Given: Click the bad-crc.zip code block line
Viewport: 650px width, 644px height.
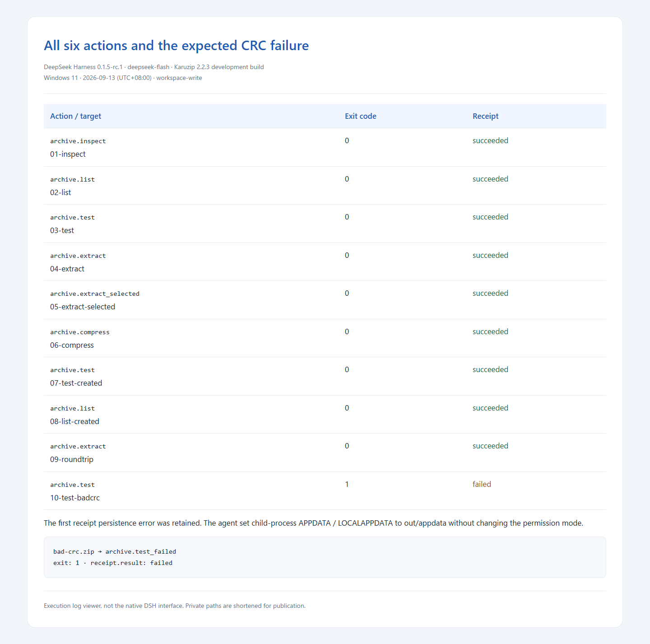Looking at the screenshot, I should [x=115, y=551].
